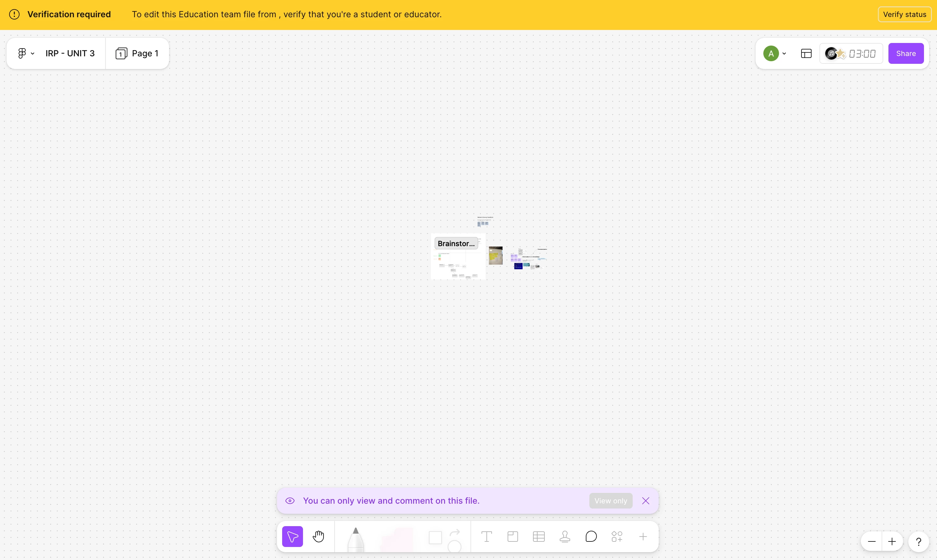The width and height of the screenshot is (937, 560).
Task: Click the 03:00 timer control
Action: 862,54
